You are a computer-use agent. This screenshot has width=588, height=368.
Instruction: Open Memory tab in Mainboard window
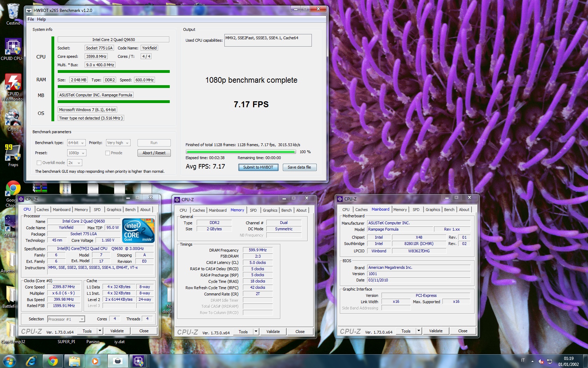point(400,210)
